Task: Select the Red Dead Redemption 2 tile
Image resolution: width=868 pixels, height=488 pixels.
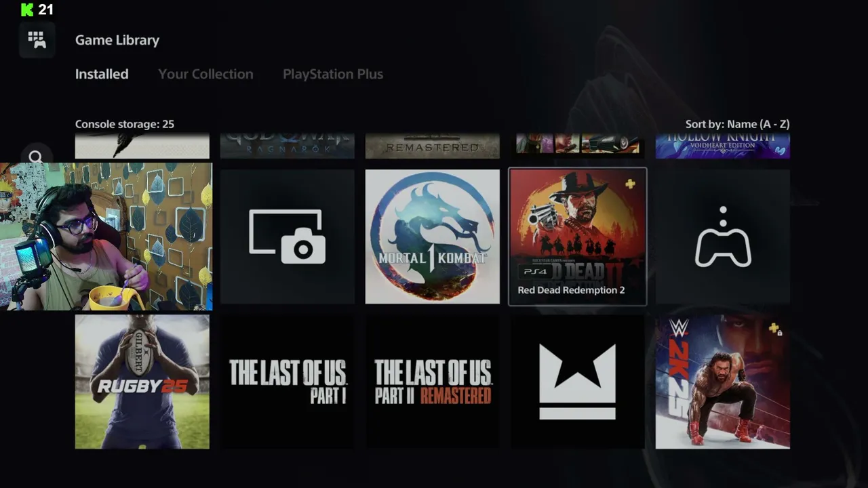Action: tap(578, 237)
